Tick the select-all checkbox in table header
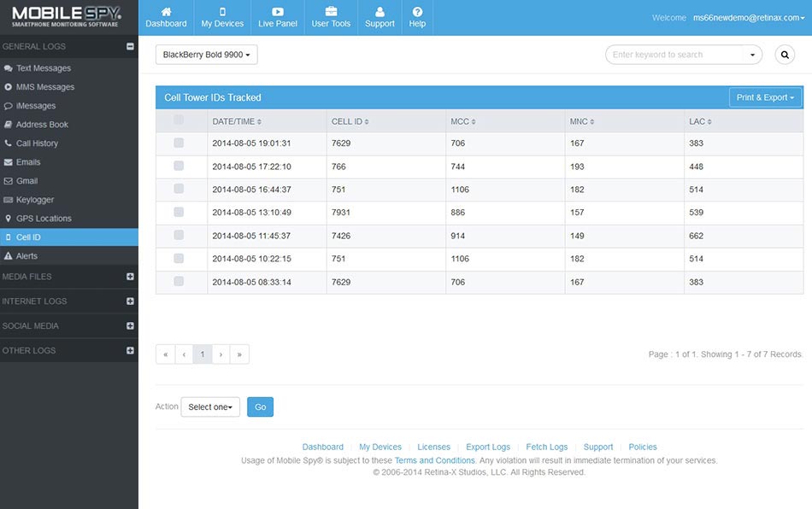The image size is (812, 509). coord(179,120)
